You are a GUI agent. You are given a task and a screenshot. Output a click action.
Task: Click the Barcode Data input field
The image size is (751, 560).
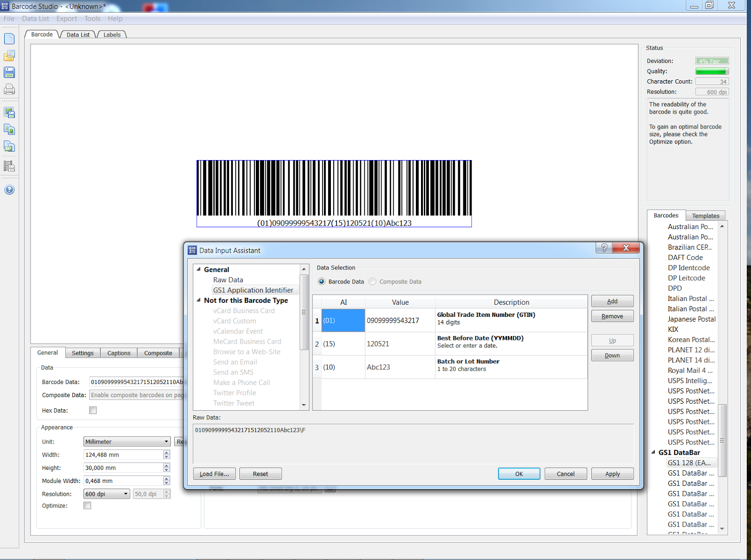pyautogui.click(x=137, y=382)
